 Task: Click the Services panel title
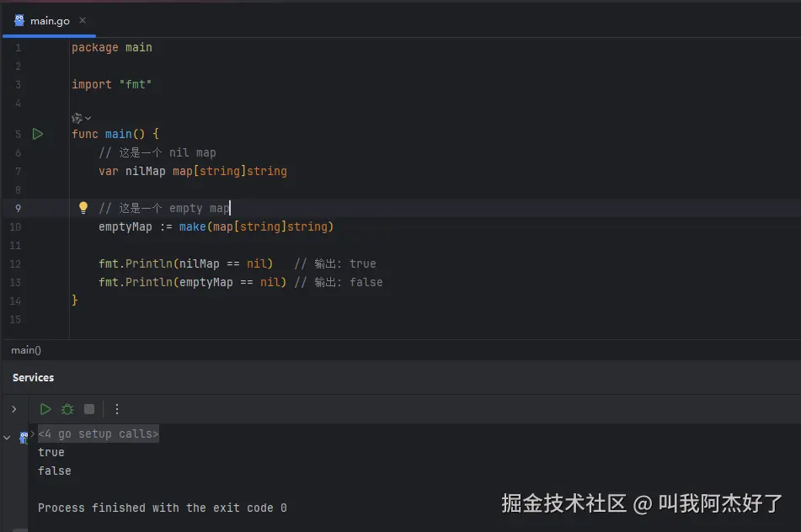pyautogui.click(x=34, y=378)
